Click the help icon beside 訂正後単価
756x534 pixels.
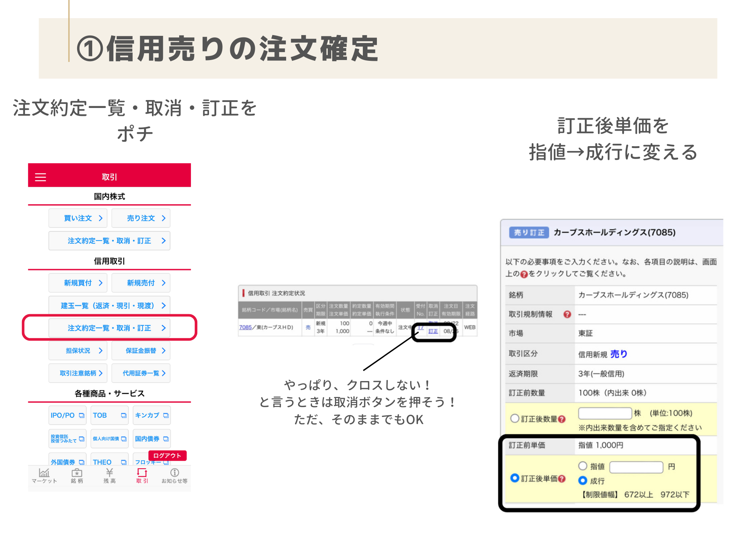tap(562, 478)
